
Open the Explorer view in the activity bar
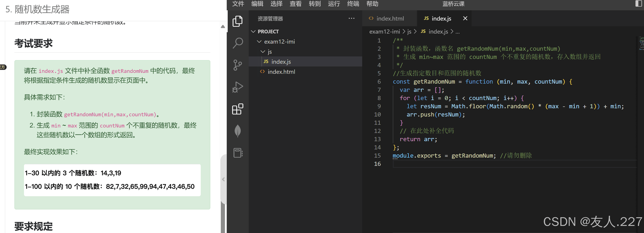click(x=238, y=21)
